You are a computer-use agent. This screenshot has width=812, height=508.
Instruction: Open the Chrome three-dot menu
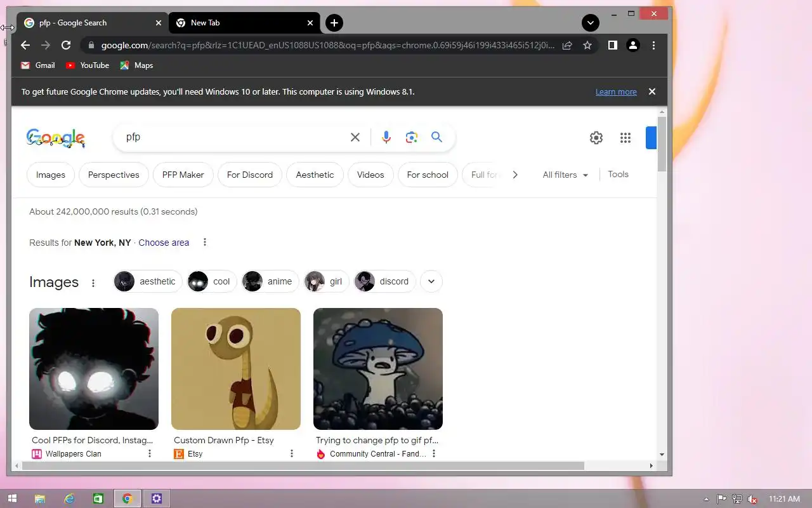point(653,45)
